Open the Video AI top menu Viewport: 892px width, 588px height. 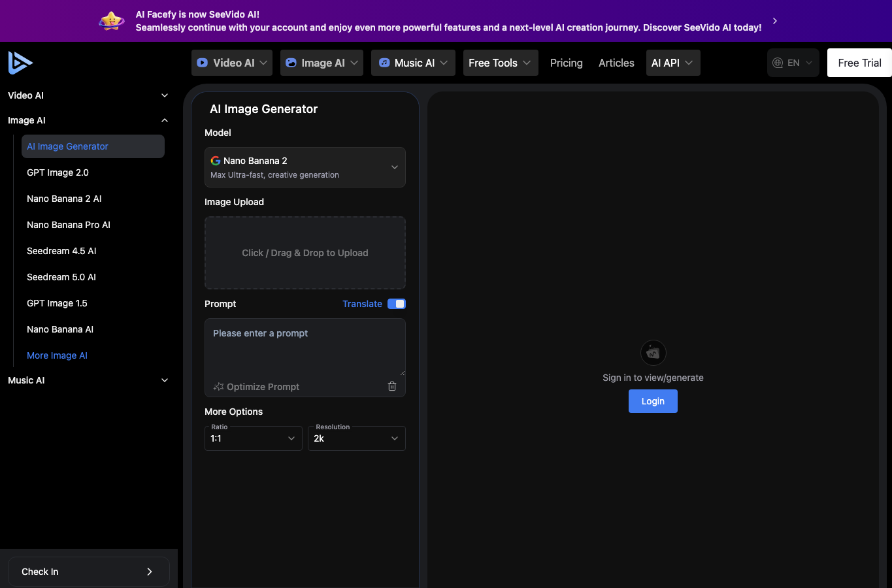(x=232, y=63)
